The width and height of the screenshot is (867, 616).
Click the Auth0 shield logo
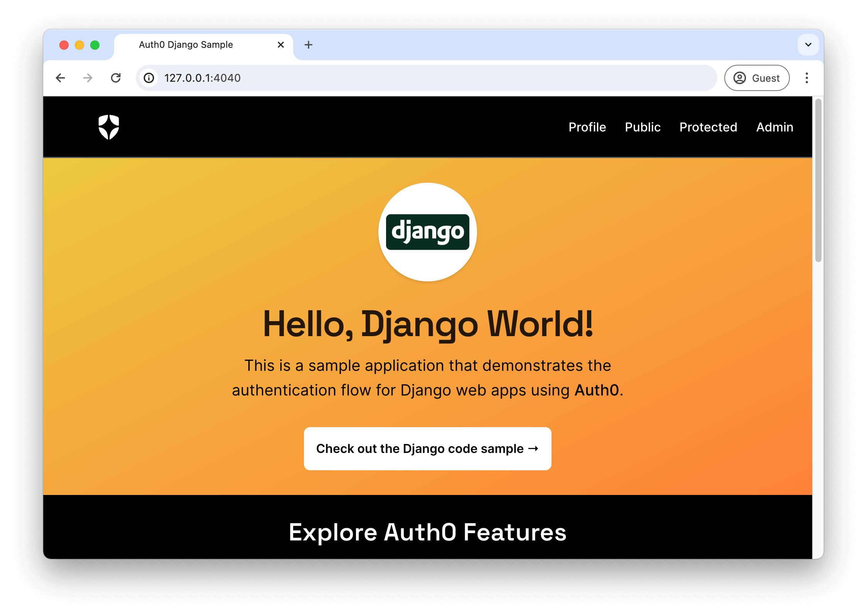(x=108, y=127)
